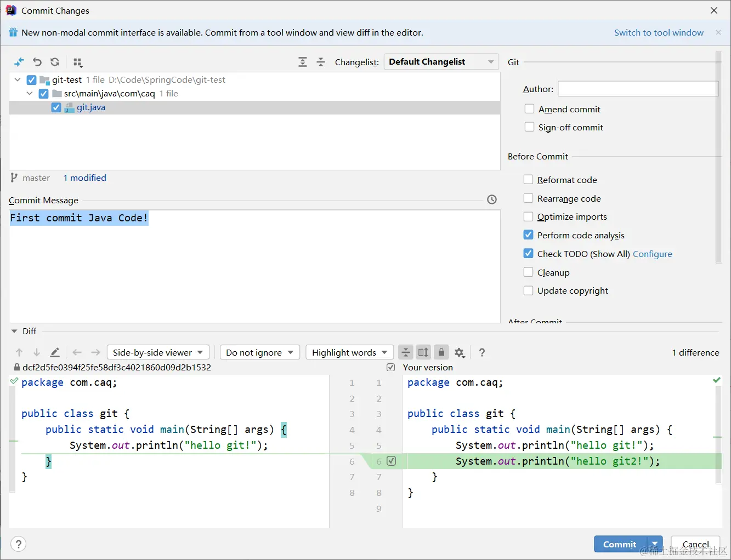731x560 pixels.
Task: Click the 1 modified link
Action: [x=84, y=178]
